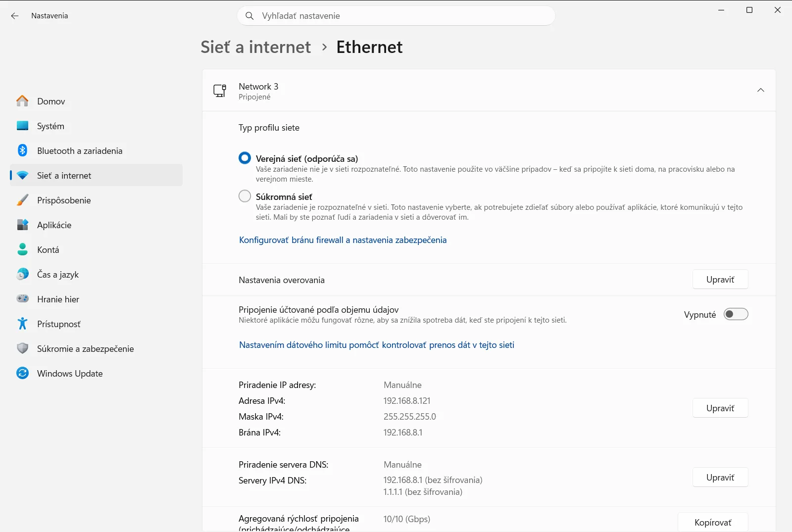Open Čas a jazyk settings
Viewport: 792px width, 532px height.
tap(97, 274)
